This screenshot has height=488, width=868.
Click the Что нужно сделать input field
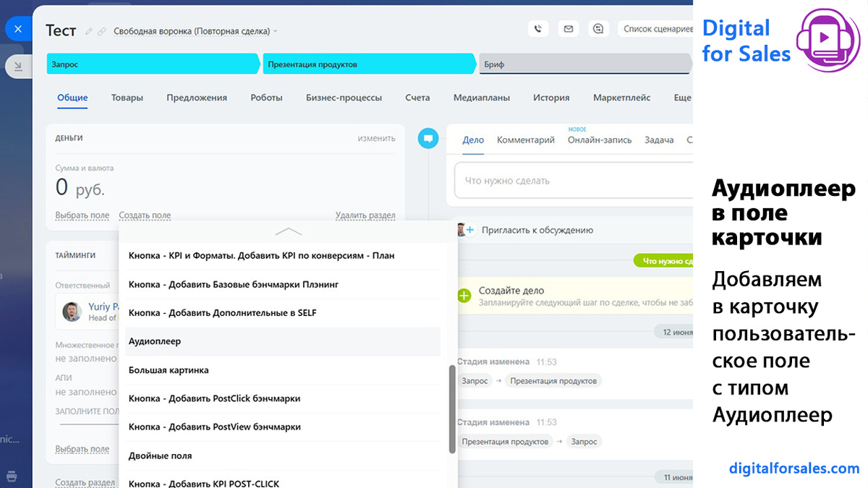pos(571,181)
